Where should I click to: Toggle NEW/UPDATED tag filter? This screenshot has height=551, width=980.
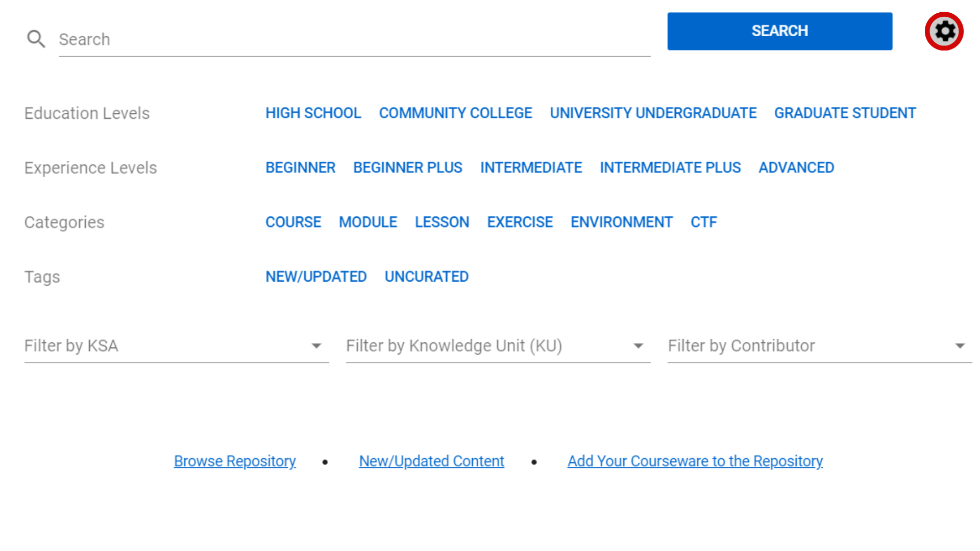pos(315,277)
